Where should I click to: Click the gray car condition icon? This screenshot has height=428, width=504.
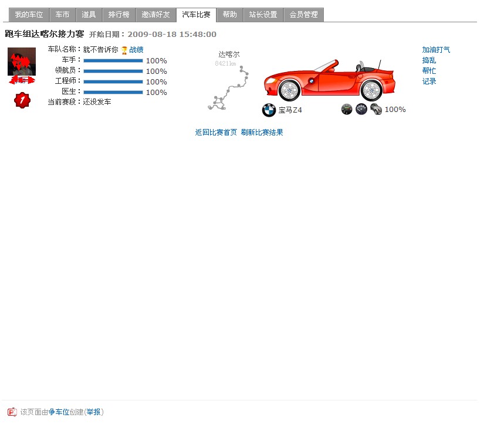pyautogui.click(x=376, y=109)
